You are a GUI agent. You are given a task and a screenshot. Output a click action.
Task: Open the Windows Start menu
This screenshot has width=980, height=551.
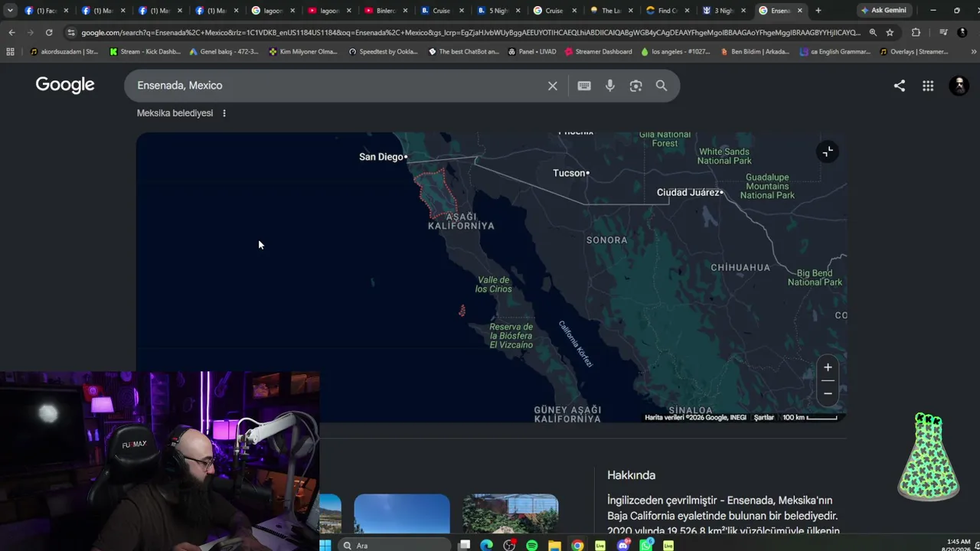coord(325,545)
